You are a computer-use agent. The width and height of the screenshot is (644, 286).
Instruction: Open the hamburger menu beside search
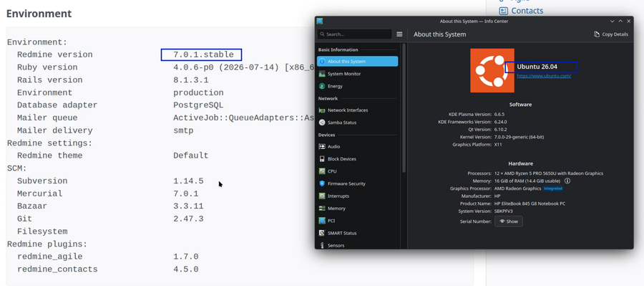pos(399,34)
